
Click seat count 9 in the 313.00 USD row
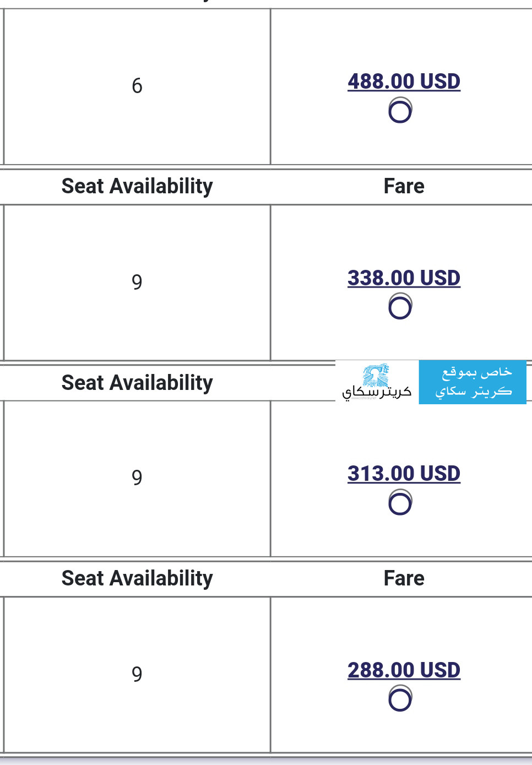click(x=137, y=478)
